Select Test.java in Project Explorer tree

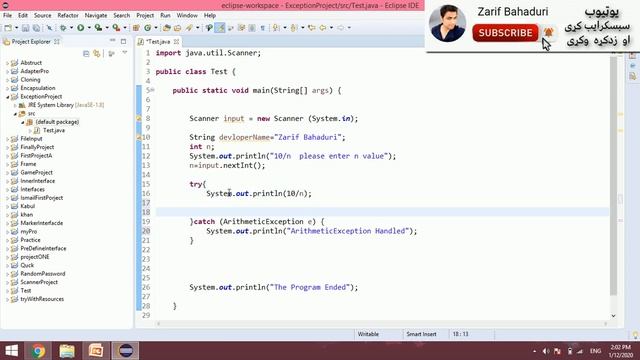pyautogui.click(x=53, y=130)
